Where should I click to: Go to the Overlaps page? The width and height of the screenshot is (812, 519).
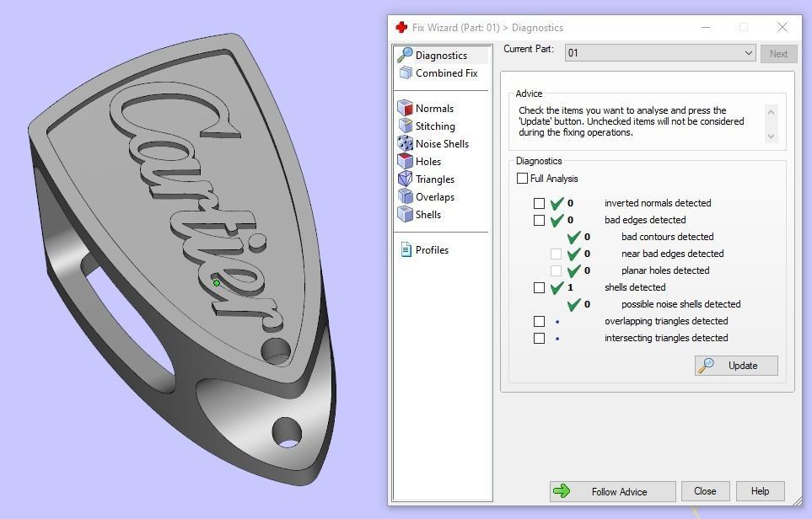(435, 196)
